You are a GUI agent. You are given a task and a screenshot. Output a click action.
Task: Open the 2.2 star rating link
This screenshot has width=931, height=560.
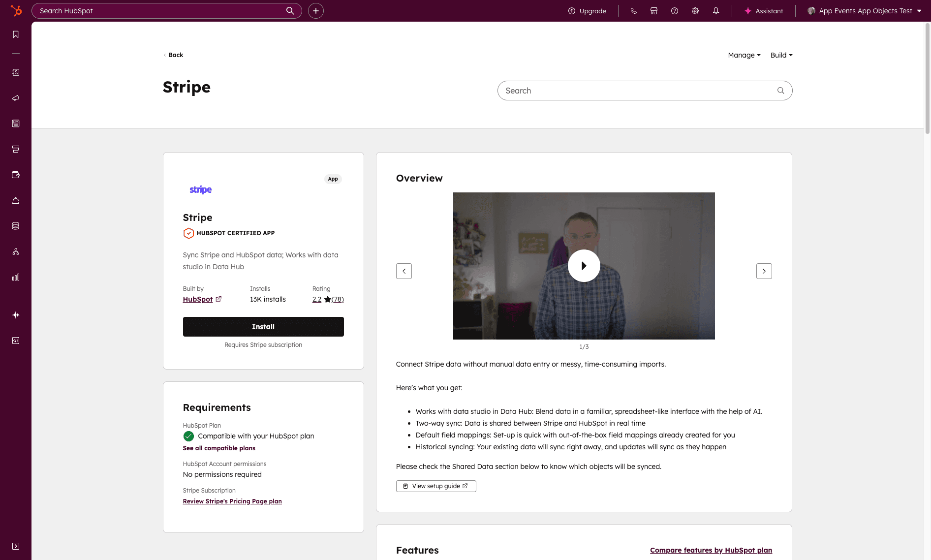pyautogui.click(x=317, y=299)
